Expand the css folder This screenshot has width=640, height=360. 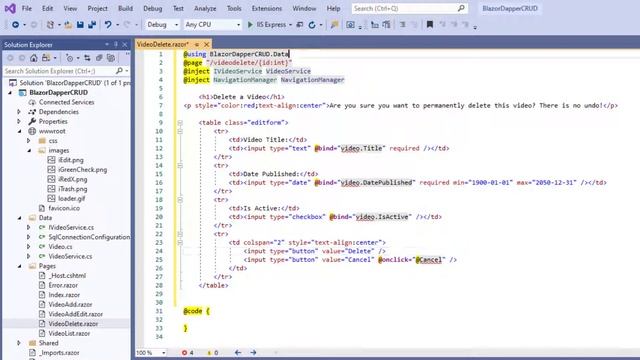(29, 141)
